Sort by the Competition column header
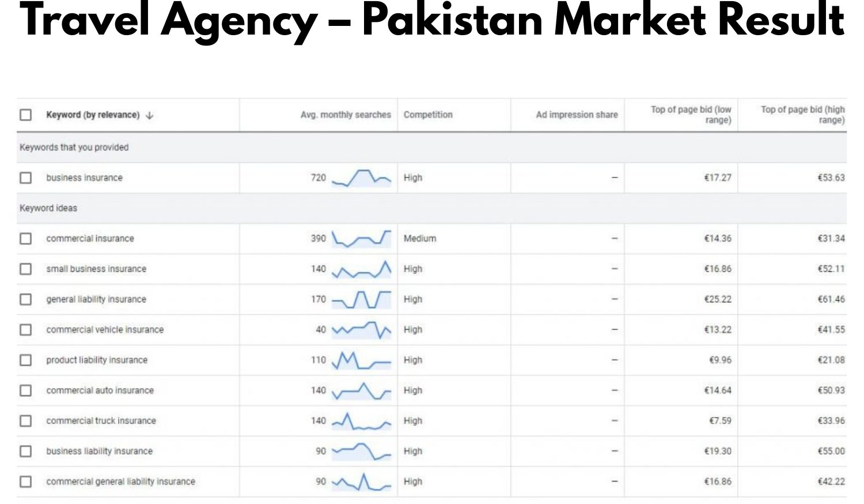The image size is (864, 504). pyautogui.click(x=429, y=115)
